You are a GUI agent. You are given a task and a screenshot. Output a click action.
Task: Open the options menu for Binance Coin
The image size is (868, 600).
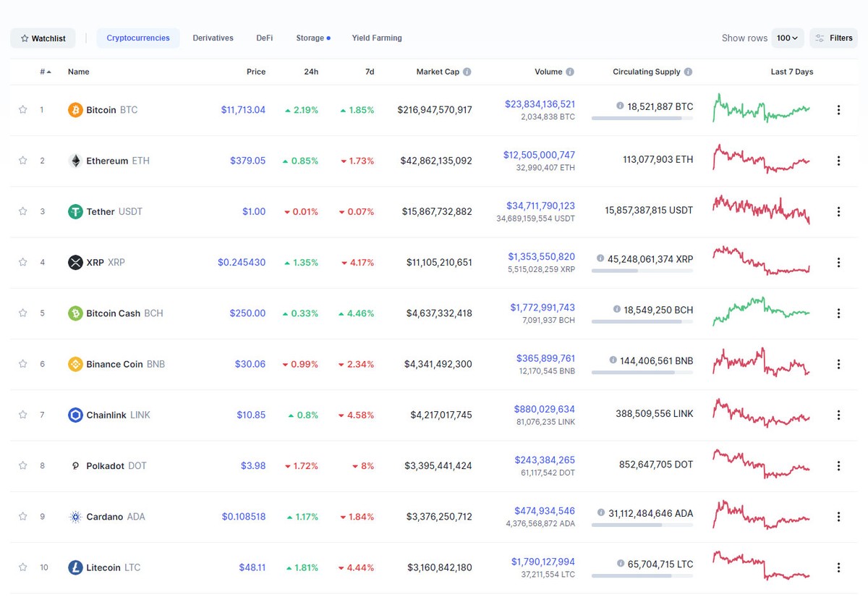(838, 364)
